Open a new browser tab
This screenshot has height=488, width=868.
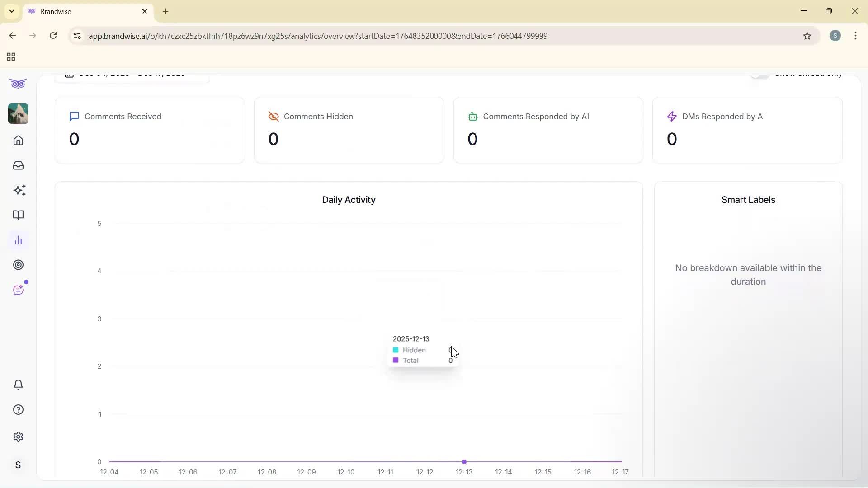pos(165,11)
